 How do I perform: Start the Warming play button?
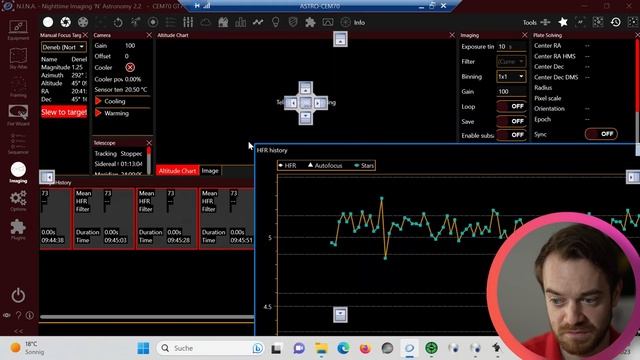coord(98,113)
